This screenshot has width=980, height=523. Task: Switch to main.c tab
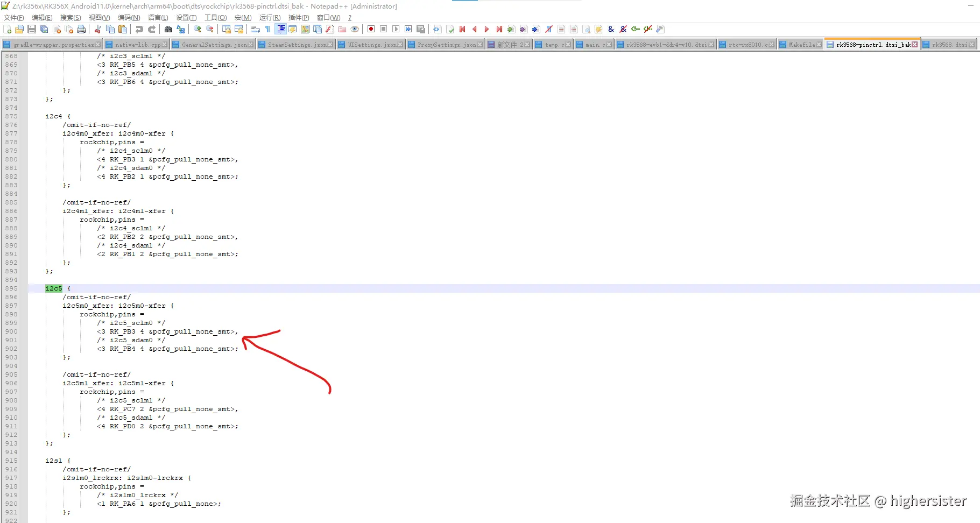(594, 45)
